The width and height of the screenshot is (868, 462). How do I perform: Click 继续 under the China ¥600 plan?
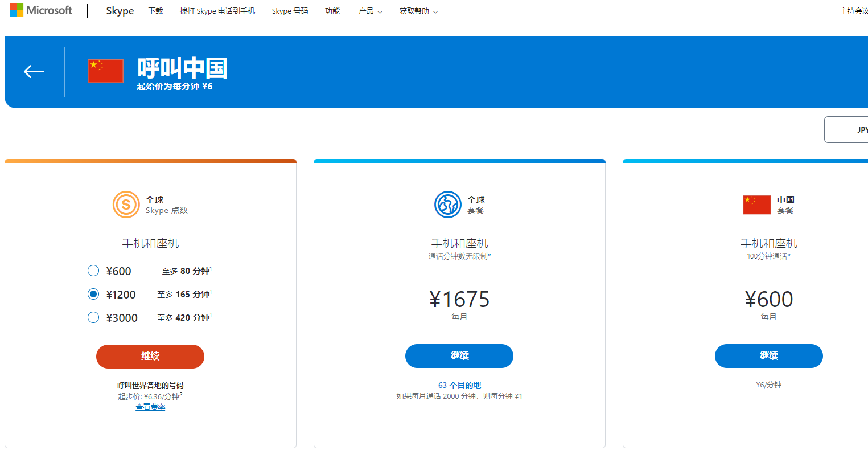click(768, 355)
